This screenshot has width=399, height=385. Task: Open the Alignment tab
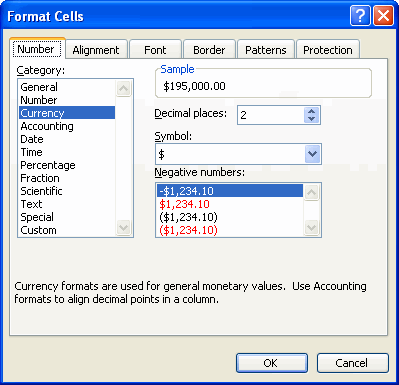tap(96, 50)
